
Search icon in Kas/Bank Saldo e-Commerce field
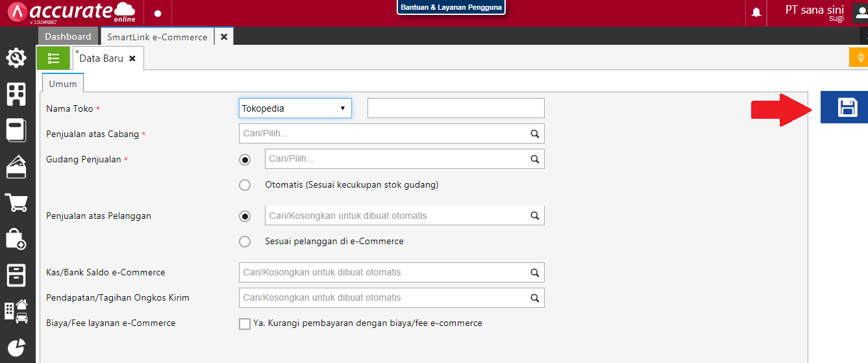point(535,273)
